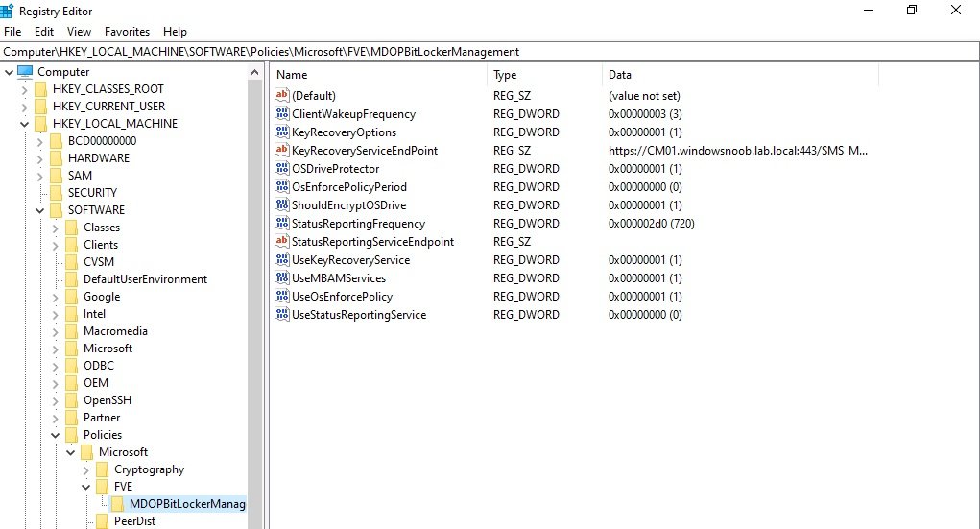Open the File menu

click(x=12, y=32)
